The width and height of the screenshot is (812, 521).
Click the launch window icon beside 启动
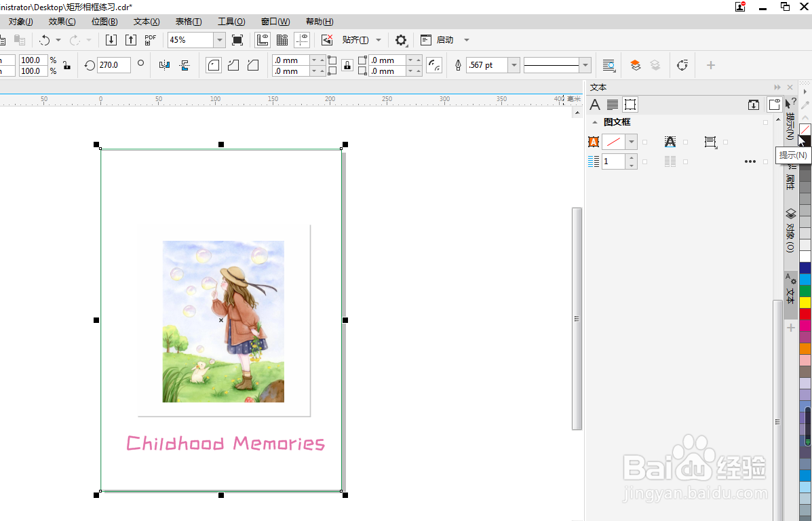point(426,40)
